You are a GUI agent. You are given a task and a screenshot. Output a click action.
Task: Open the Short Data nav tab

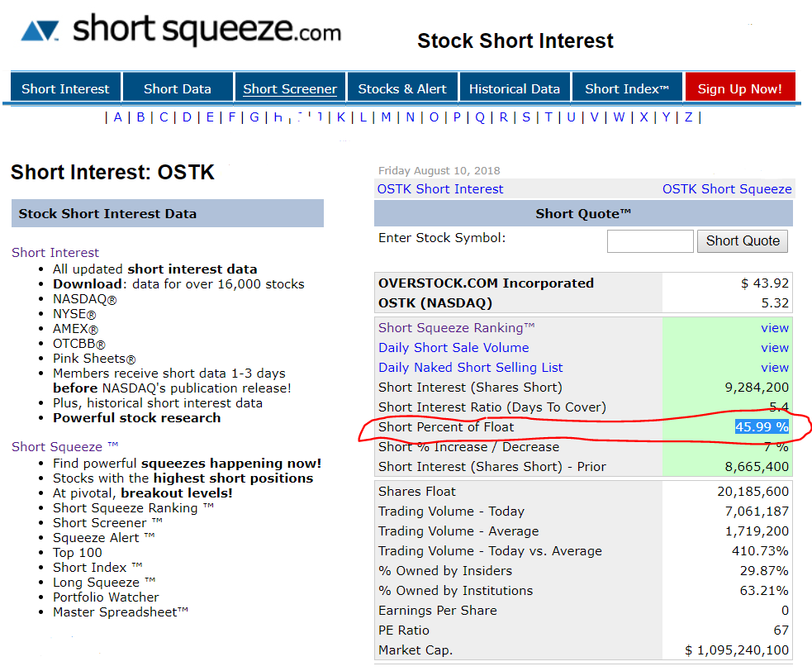[x=177, y=88]
